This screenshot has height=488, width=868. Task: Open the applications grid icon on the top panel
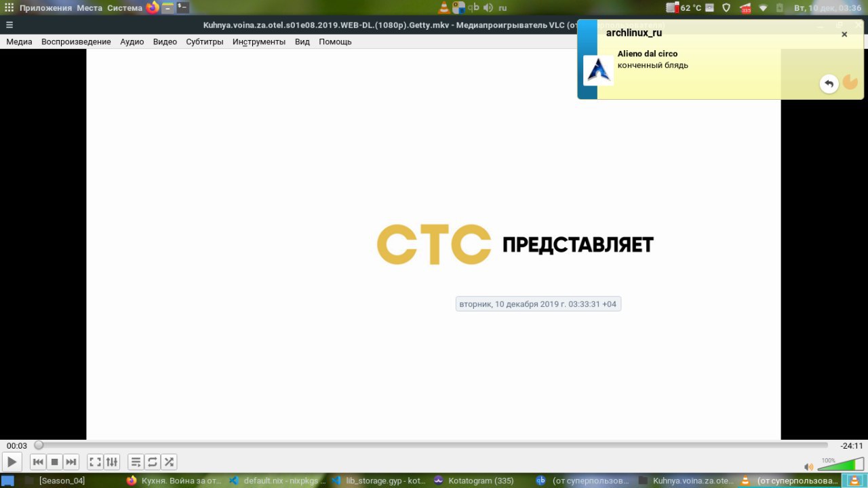pyautogui.click(x=9, y=7)
